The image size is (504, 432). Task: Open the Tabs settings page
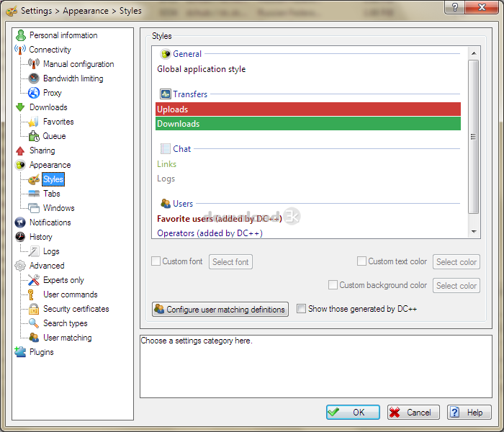click(51, 194)
